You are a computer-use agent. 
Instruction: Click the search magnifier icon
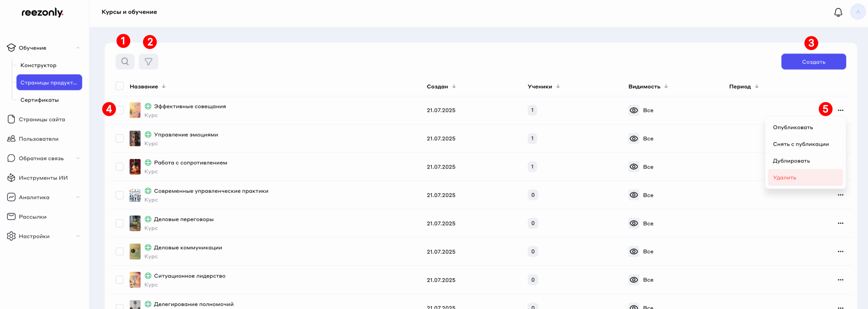[x=125, y=61]
